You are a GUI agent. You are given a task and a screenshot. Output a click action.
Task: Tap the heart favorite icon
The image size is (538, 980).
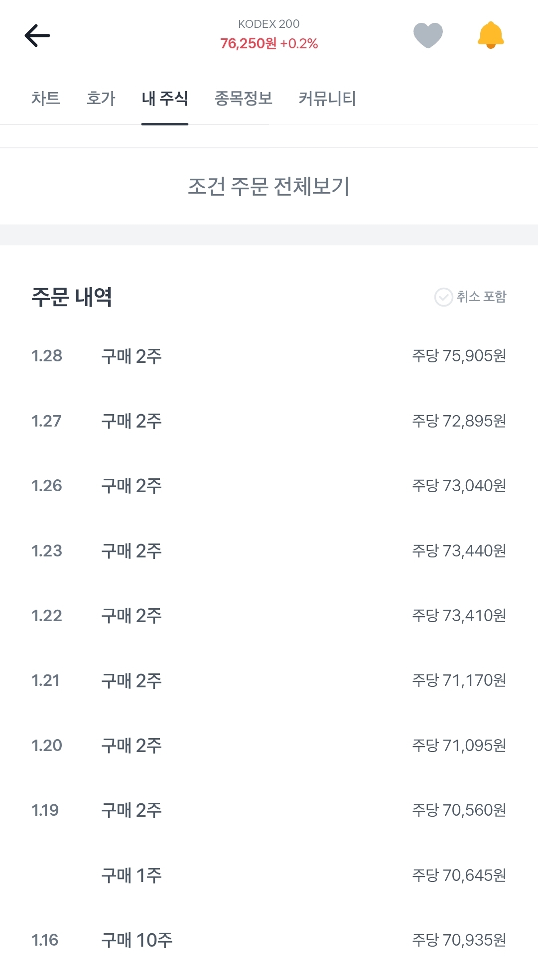click(x=428, y=36)
